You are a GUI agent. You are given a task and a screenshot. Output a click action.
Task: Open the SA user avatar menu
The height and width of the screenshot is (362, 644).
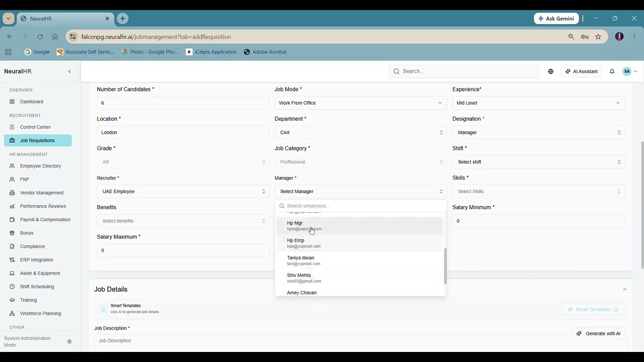coord(630,71)
